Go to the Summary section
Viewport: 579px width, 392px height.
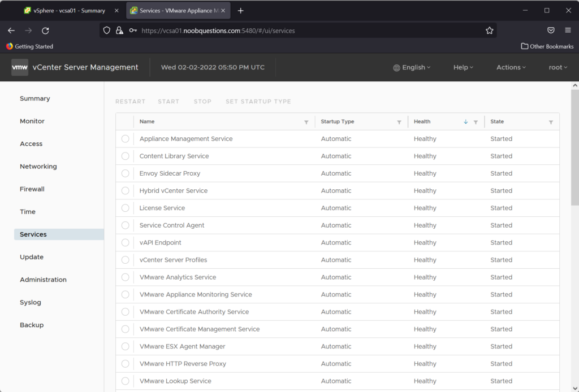coord(34,98)
